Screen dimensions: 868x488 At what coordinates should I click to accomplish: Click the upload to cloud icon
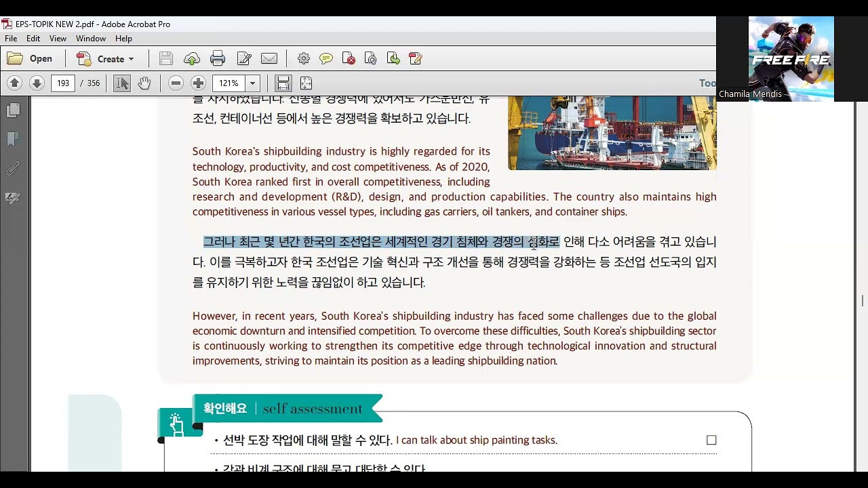191,59
